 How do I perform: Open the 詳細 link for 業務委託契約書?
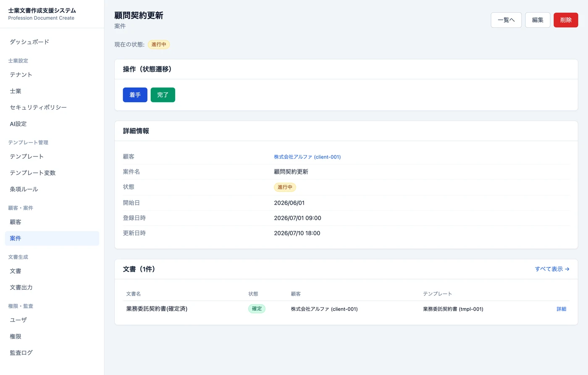click(561, 309)
